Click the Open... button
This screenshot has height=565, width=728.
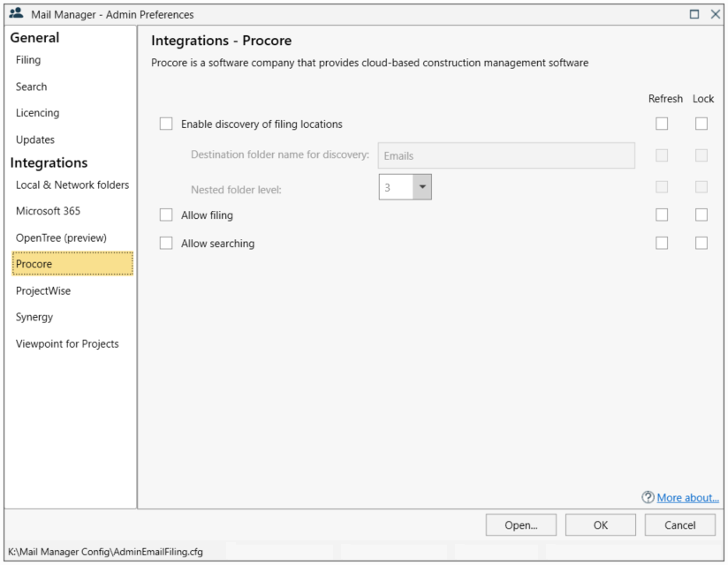click(x=521, y=524)
